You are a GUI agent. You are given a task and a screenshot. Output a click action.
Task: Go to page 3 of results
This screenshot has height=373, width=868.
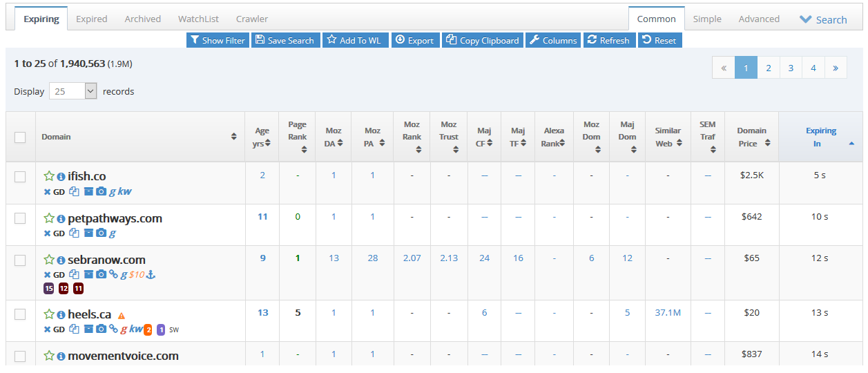pos(791,68)
